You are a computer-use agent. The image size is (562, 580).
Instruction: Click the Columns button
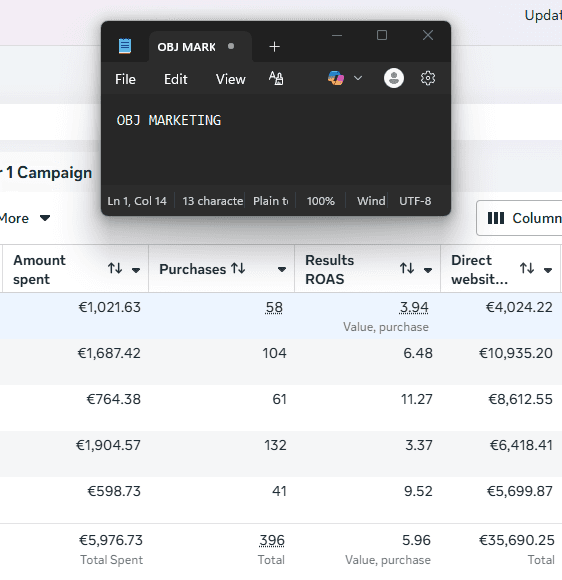coord(519,218)
